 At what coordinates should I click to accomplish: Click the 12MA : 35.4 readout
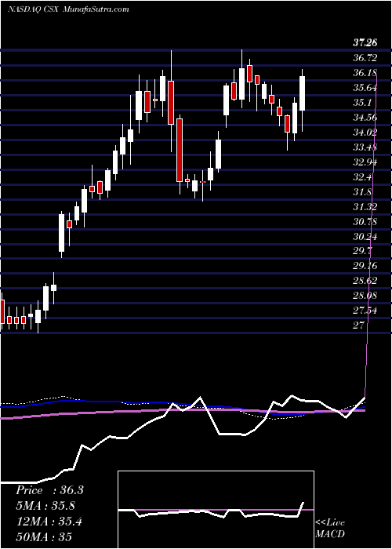[x=49, y=522]
